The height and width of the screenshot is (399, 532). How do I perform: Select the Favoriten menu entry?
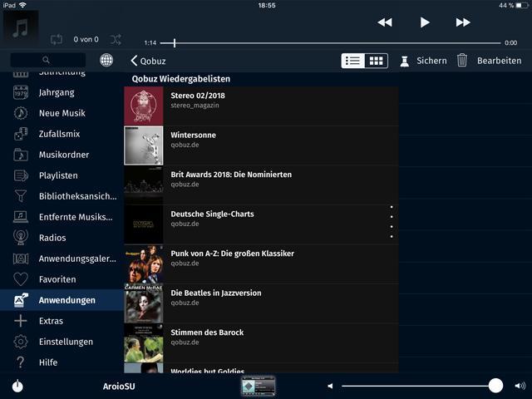click(57, 279)
